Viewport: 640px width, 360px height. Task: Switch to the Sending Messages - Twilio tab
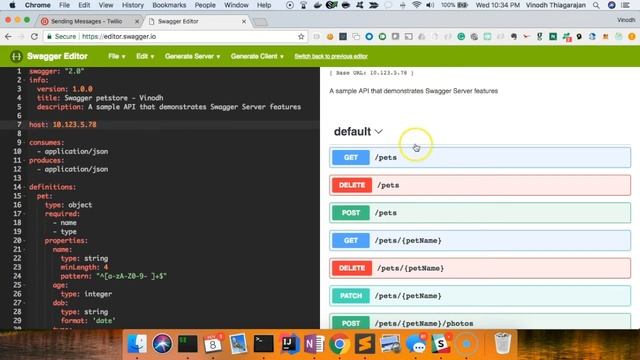click(86, 21)
